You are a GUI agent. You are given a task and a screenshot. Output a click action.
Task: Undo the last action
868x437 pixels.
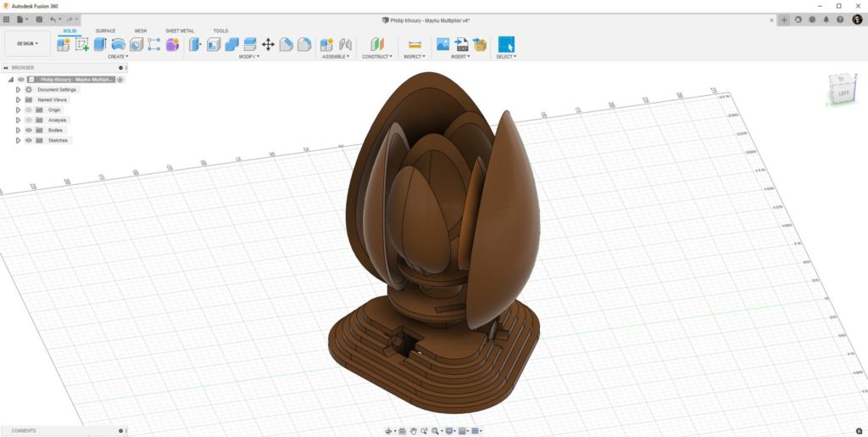click(x=55, y=20)
